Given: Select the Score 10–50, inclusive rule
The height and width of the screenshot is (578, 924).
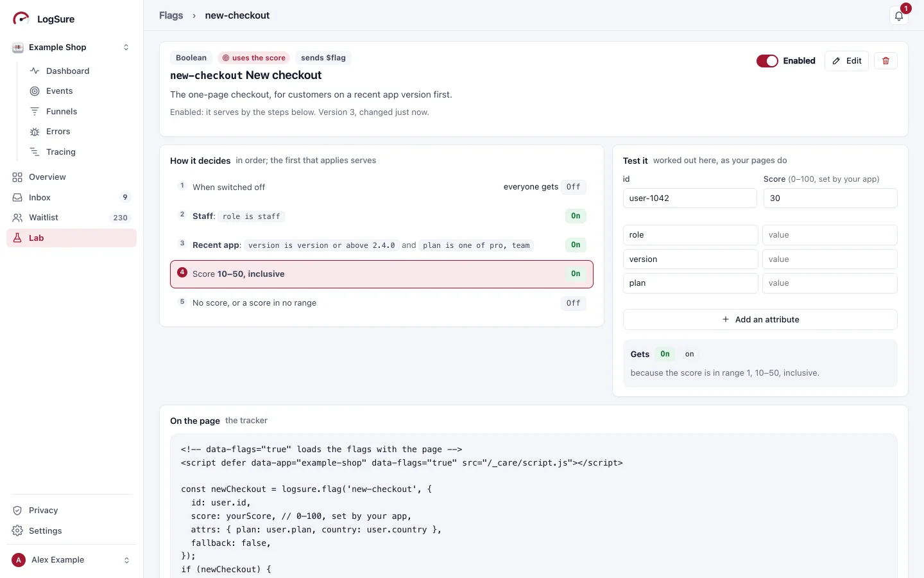Looking at the screenshot, I should 382,274.
